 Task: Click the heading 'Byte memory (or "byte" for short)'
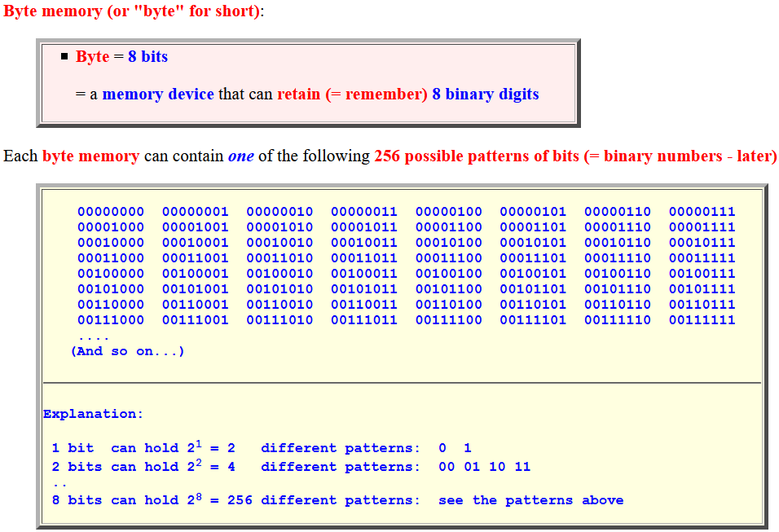(132, 11)
